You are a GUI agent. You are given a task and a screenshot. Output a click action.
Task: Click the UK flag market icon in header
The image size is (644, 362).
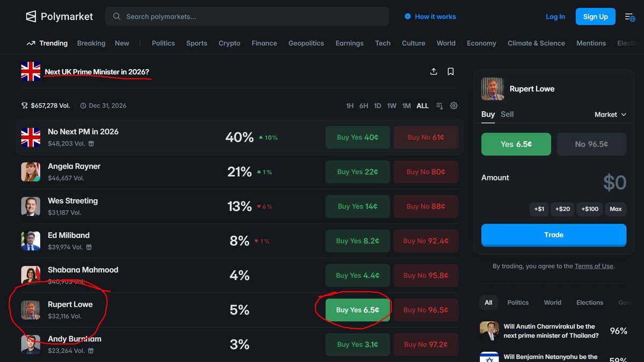coord(31,71)
